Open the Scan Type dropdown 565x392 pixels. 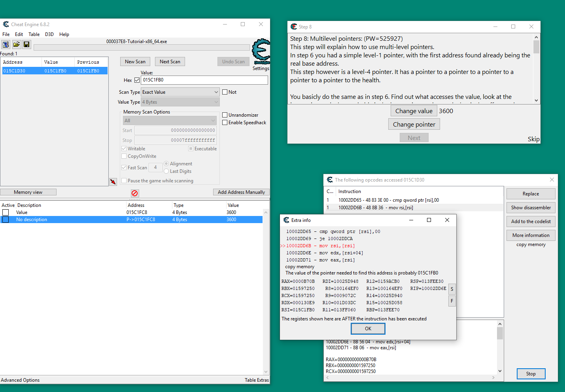180,92
